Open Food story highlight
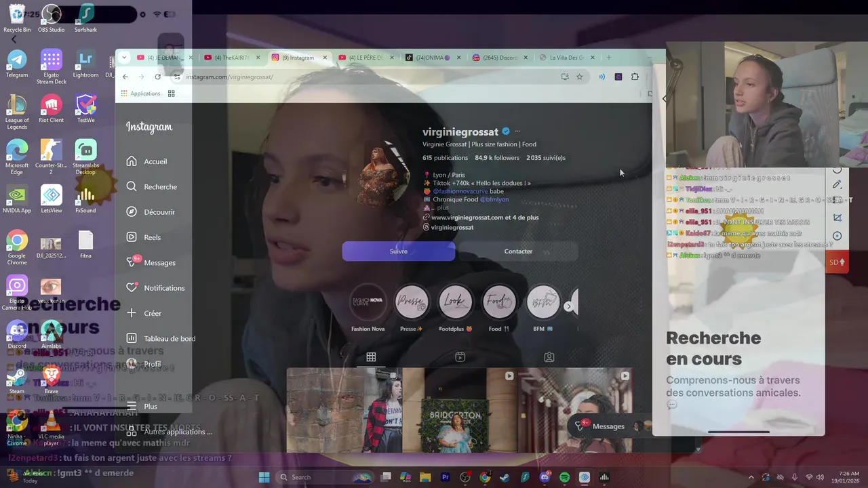The width and height of the screenshot is (868, 488). pyautogui.click(x=498, y=302)
